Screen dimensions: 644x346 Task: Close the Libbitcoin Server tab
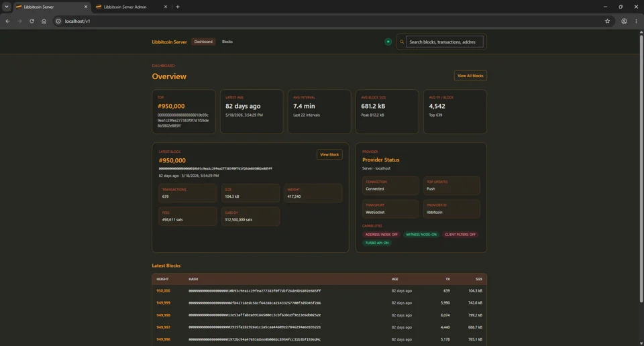point(85,7)
